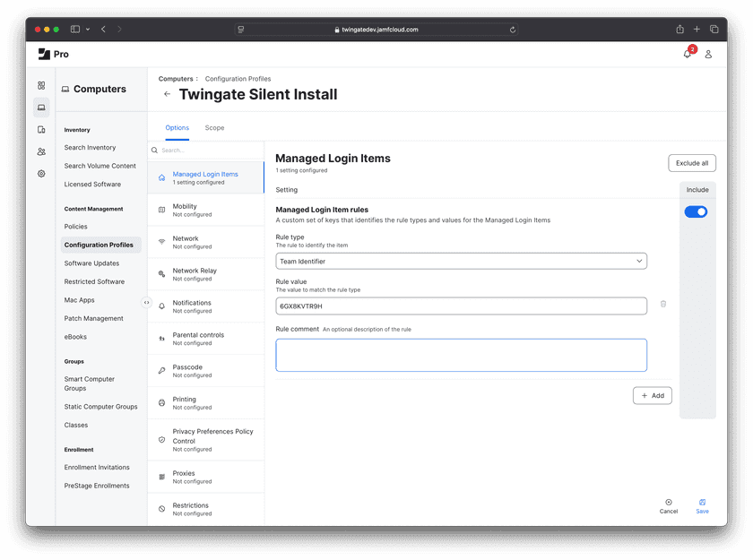Open the dashboard icon in left rail
This screenshot has width=753, height=560.
pyautogui.click(x=41, y=85)
